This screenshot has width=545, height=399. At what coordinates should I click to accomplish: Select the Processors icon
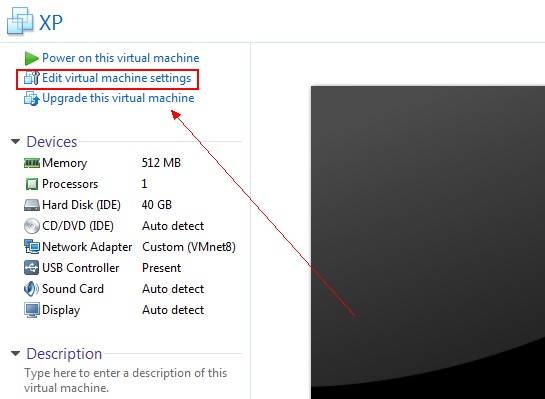(x=32, y=184)
